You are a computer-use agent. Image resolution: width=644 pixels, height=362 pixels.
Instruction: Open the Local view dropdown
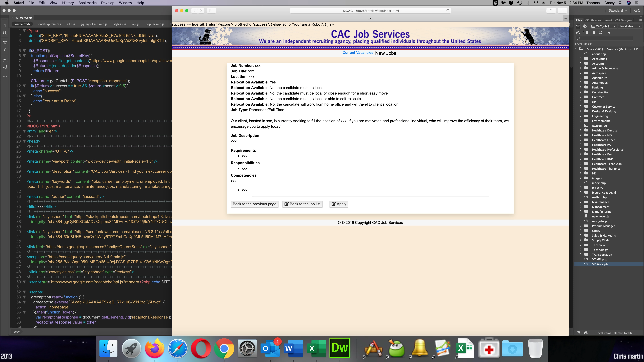click(x=630, y=26)
